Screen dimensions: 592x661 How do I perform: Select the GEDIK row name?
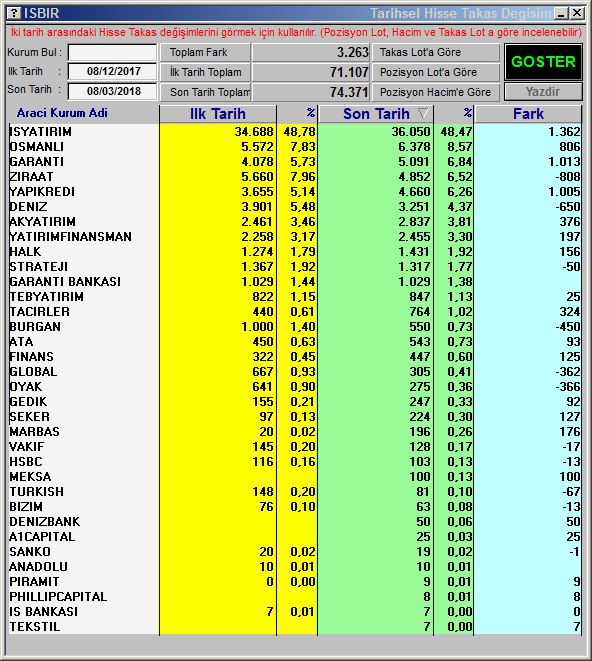28,402
